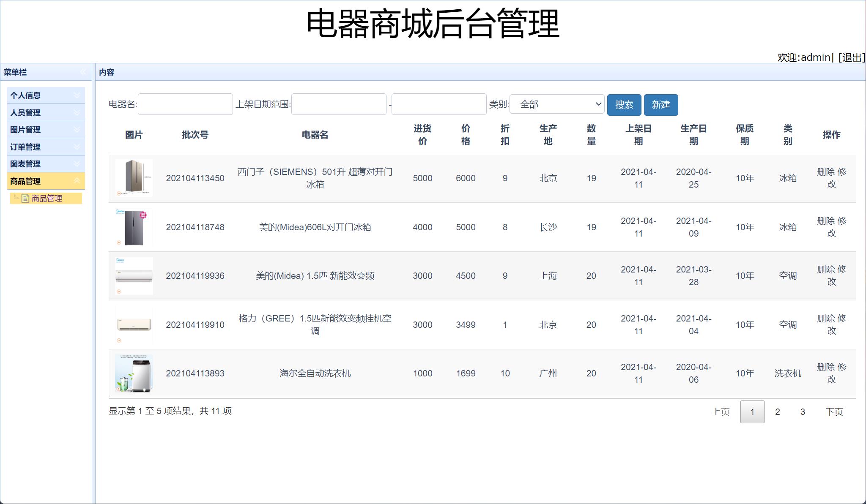866x504 pixels.
Task: Select 订单管理 in the sidebar menu
Action: click(x=25, y=147)
